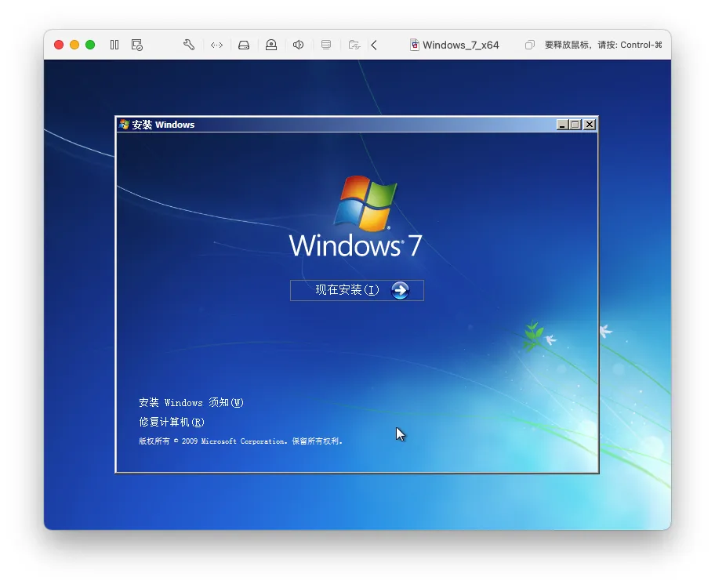This screenshot has width=715, height=588.
Task: Click the 版权所有 2009 Microsoft copyright text
Action: [241, 441]
